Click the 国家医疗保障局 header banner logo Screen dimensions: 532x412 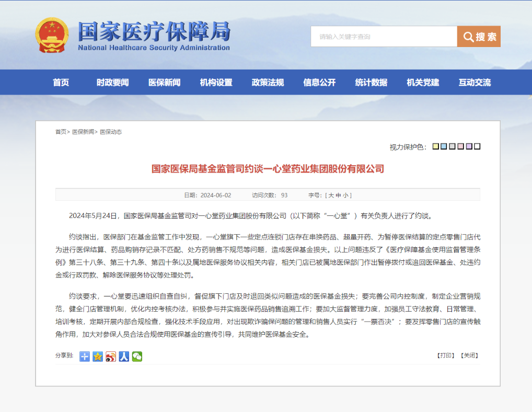point(153,36)
